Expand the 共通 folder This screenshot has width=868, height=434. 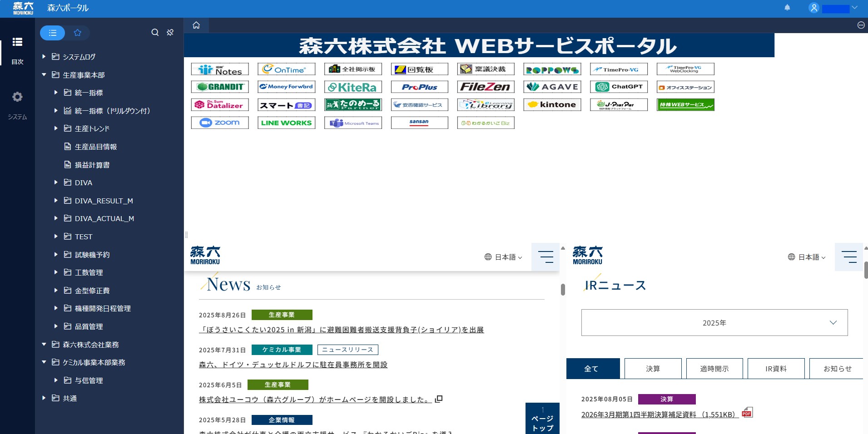tap(44, 398)
